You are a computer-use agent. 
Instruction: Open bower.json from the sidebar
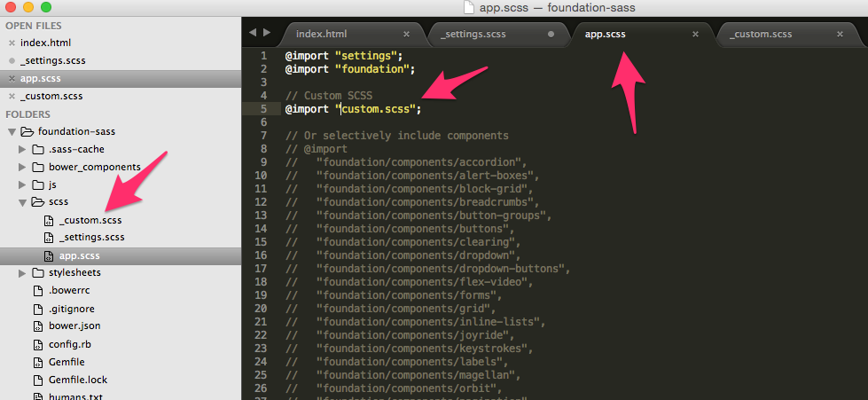[74, 326]
